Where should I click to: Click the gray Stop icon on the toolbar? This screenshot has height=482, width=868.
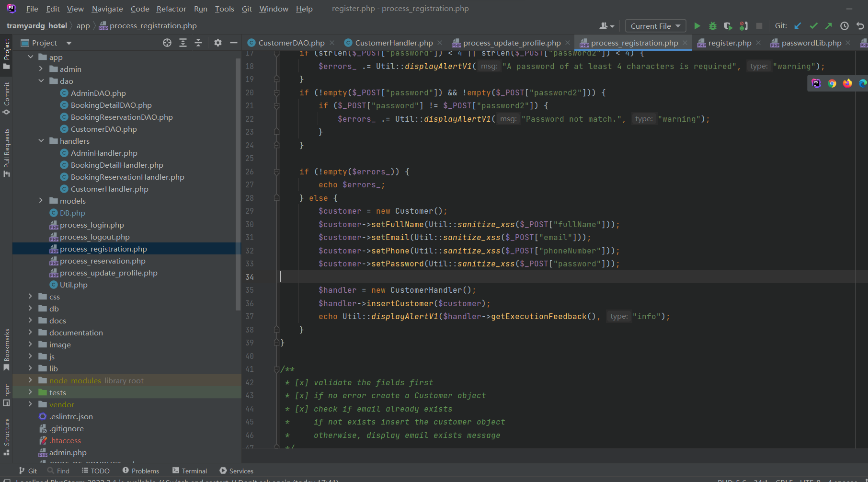759,26
